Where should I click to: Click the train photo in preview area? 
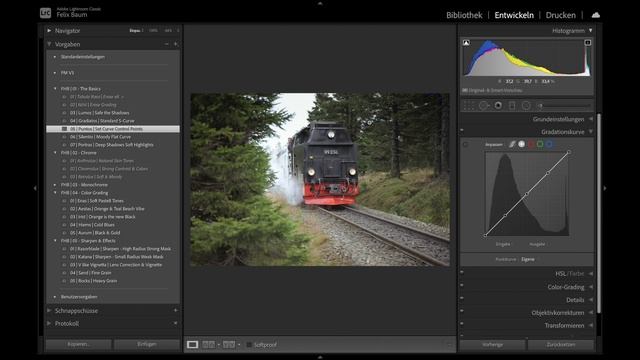pos(320,180)
